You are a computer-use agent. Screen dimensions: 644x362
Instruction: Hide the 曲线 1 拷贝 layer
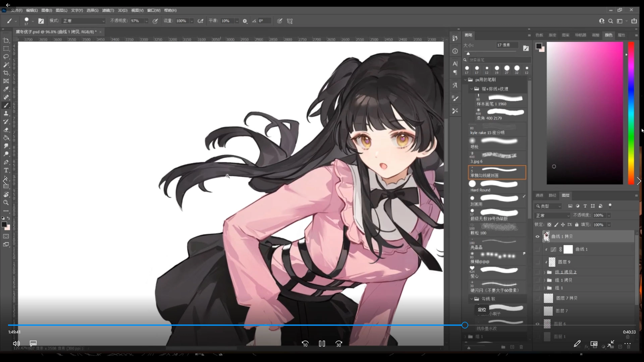537,237
